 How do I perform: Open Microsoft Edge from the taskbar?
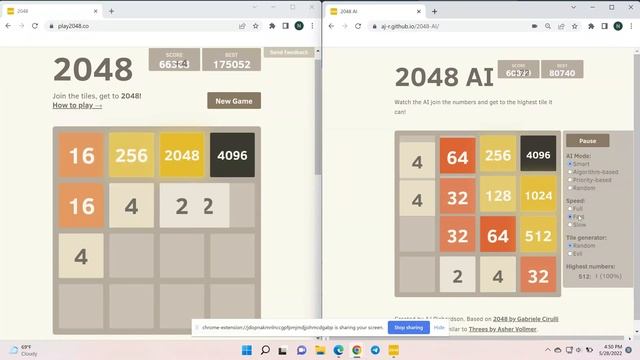click(338, 350)
